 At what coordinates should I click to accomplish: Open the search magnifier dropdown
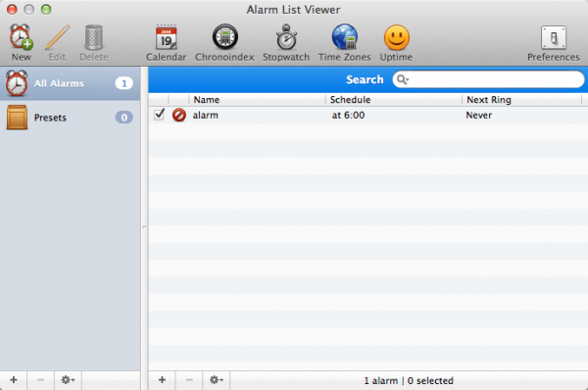click(403, 79)
